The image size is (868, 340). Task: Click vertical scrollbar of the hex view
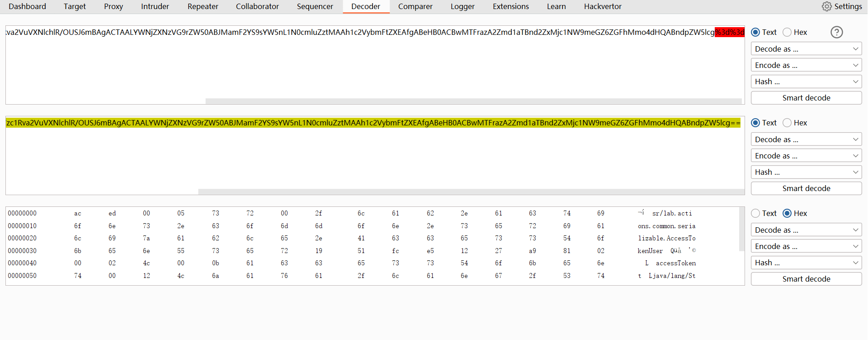tap(741, 229)
